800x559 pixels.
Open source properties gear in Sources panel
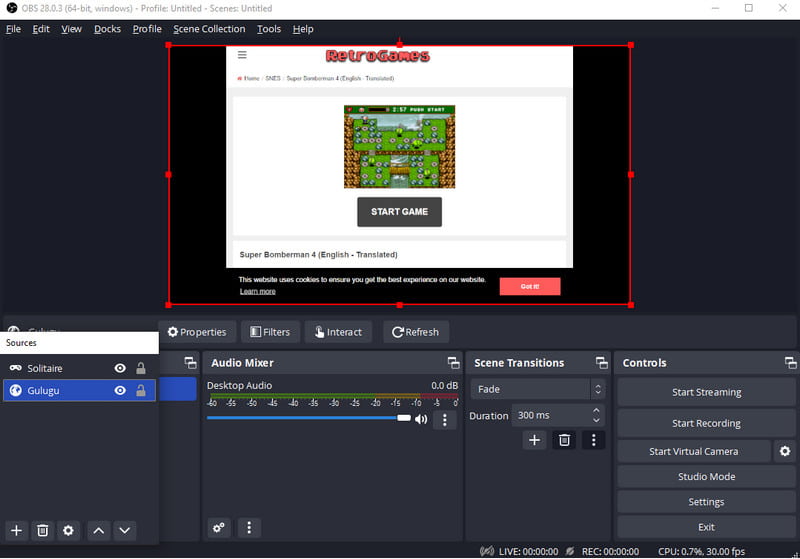[68, 530]
